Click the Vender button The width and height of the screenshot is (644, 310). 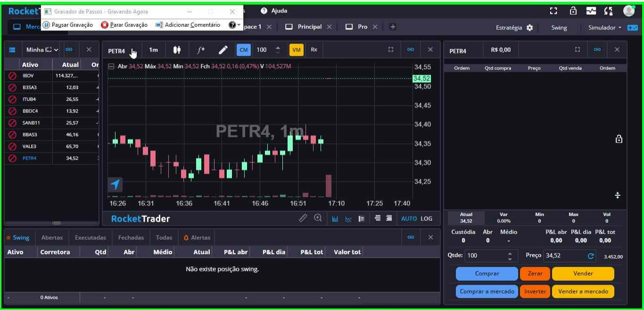(583, 274)
